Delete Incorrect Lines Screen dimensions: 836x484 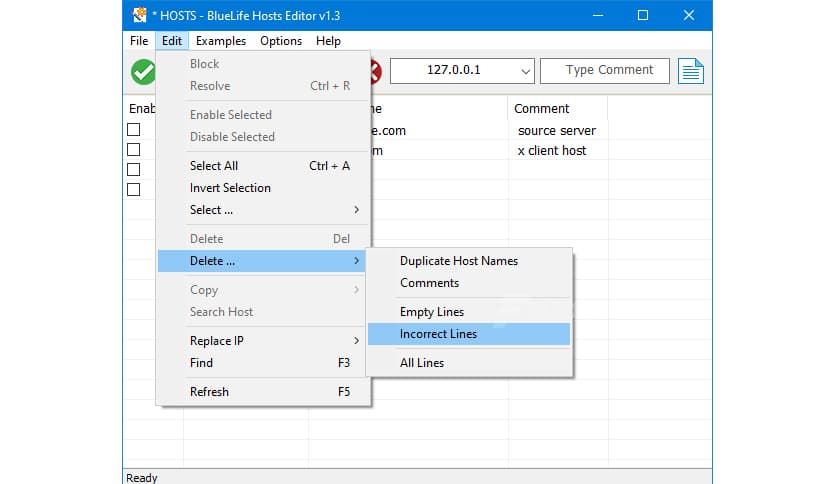469,334
